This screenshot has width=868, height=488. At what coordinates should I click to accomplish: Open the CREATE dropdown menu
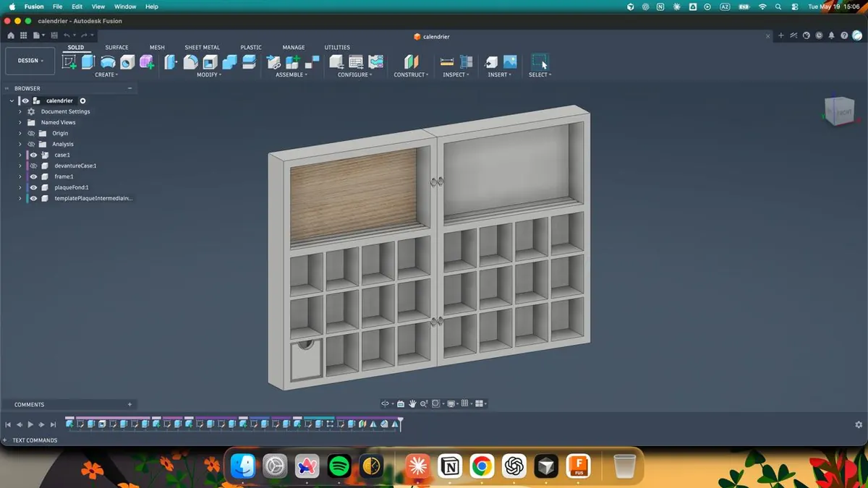(x=106, y=74)
